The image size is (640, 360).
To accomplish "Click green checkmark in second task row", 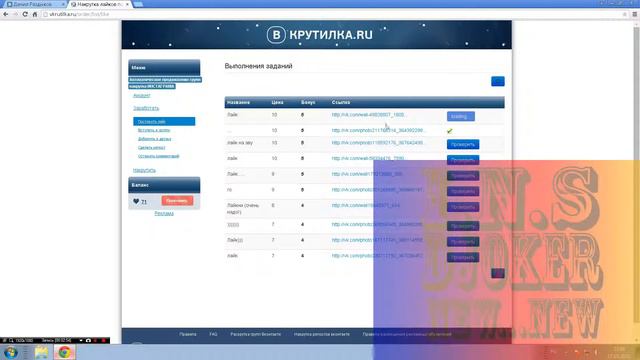I will point(449,131).
